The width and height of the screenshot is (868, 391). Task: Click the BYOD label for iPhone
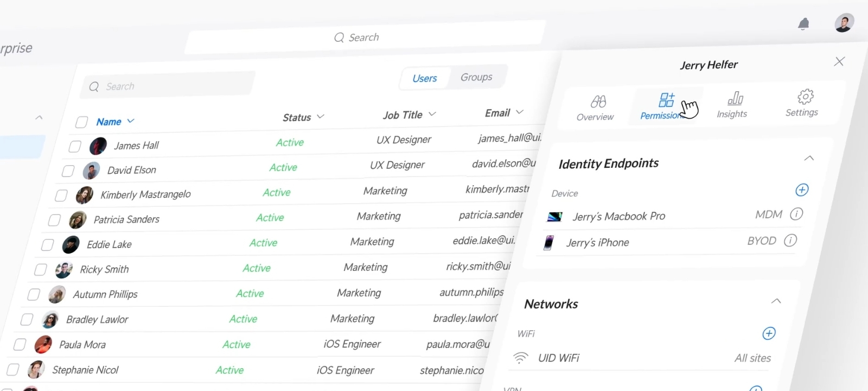tap(762, 241)
